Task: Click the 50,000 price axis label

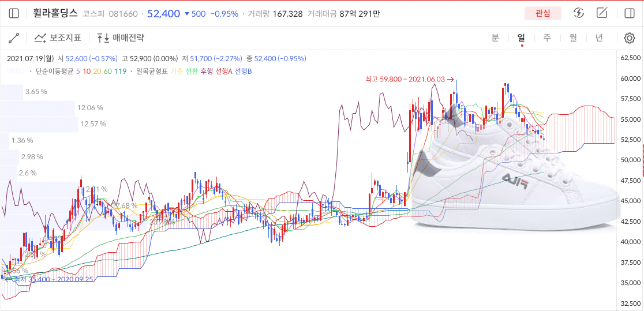Action: pos(630,160)
